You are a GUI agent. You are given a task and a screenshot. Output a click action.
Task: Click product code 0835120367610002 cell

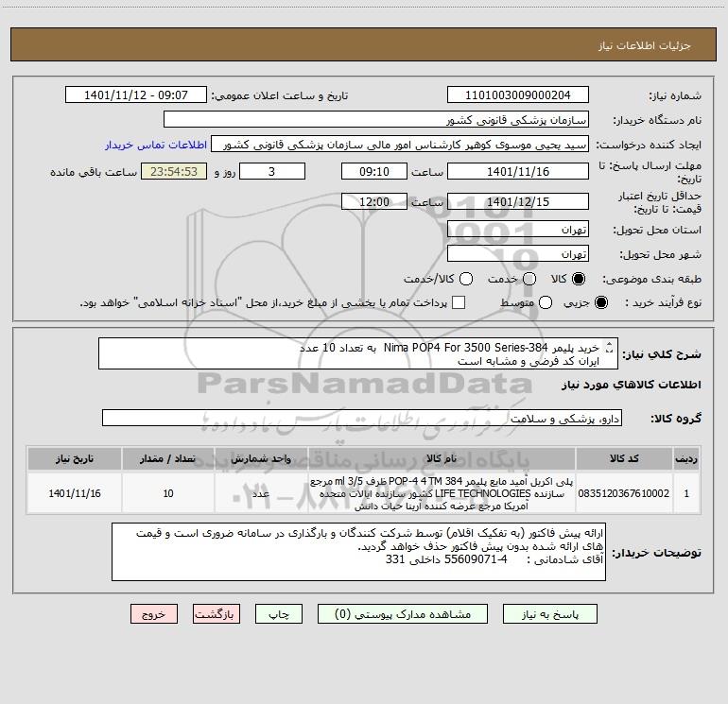point(624,493)
